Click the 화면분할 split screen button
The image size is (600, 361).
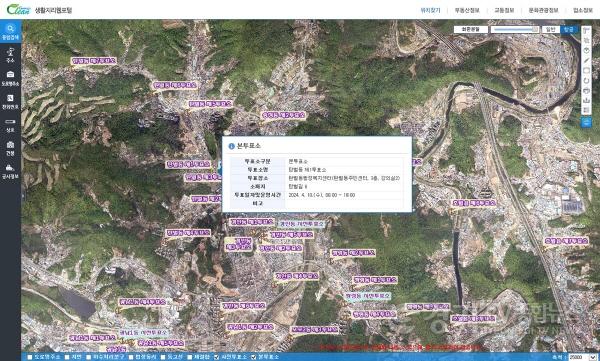tap(471, 29)
